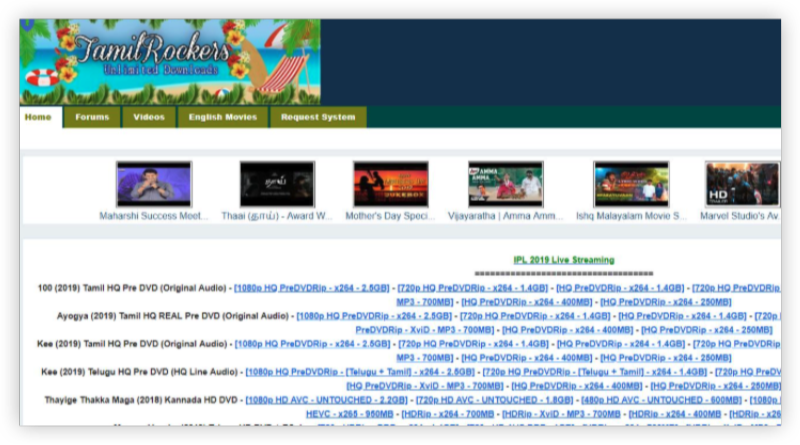This screenshot has width=800, height=445.
Task: Click HQ PreDVDRip 1.4GB link for 100 (2019)
Action: (x=620, y=288)
